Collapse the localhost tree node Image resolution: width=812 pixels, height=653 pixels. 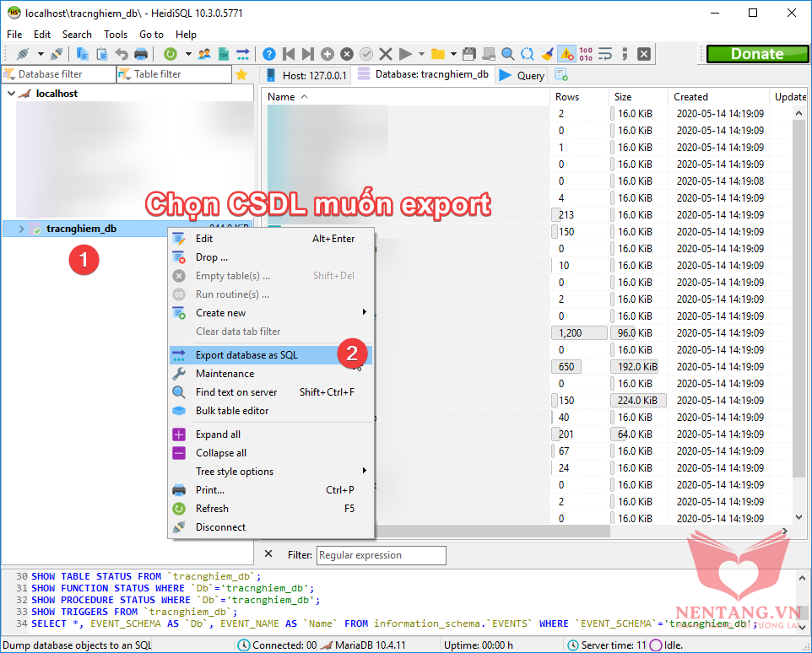click(x=11, y=94)
